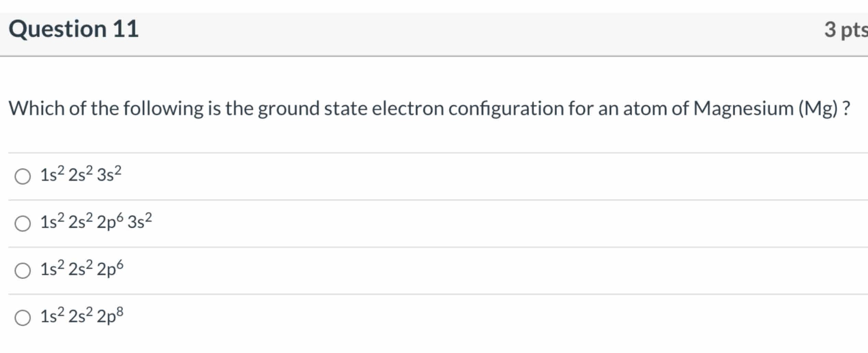Click the answer label text "1s² 2s² 2p⁶ 3s²"

tap(96, 222)
